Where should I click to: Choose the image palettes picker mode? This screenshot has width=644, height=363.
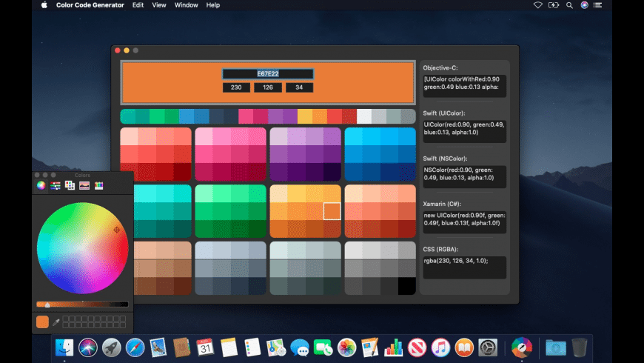point(84,185)
